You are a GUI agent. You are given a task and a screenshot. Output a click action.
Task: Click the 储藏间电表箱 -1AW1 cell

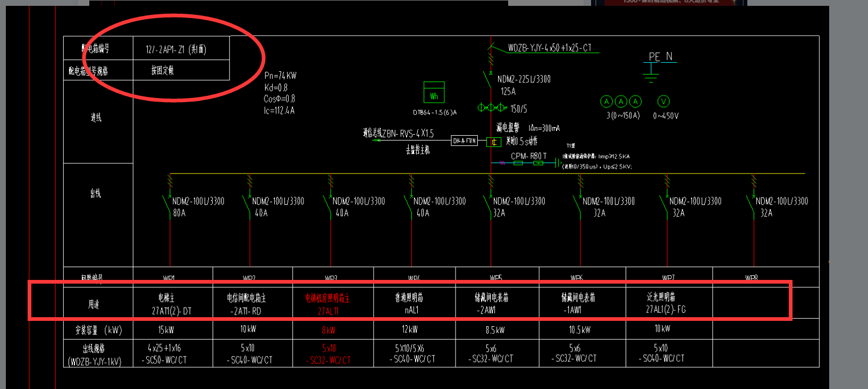point(583,304)
